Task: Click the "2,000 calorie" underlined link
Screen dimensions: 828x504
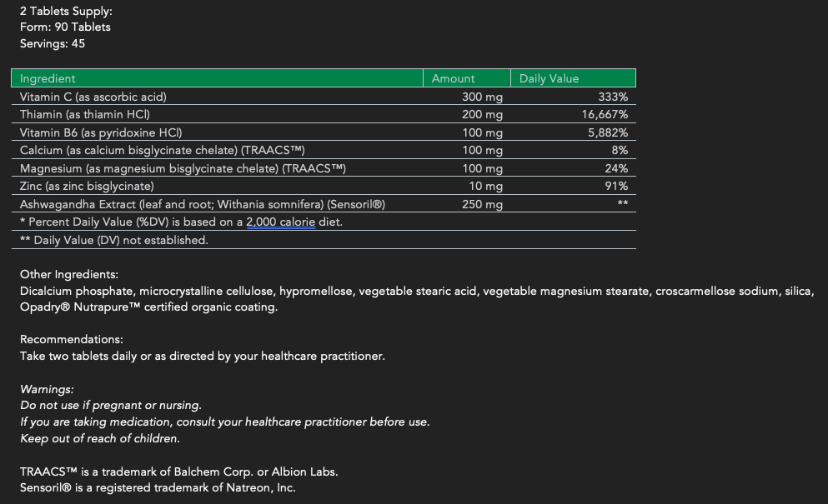Action: pyautogui.click(x=281, y=222)
